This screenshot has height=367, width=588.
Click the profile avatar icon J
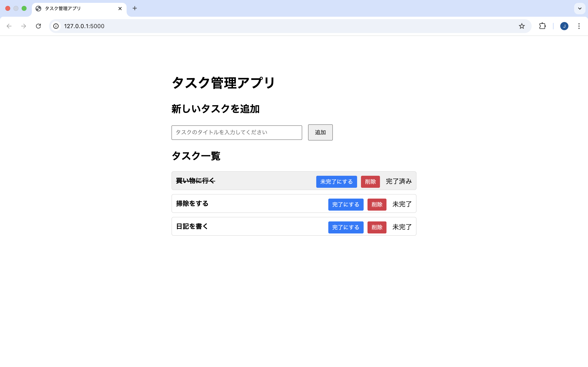point(565,26)
